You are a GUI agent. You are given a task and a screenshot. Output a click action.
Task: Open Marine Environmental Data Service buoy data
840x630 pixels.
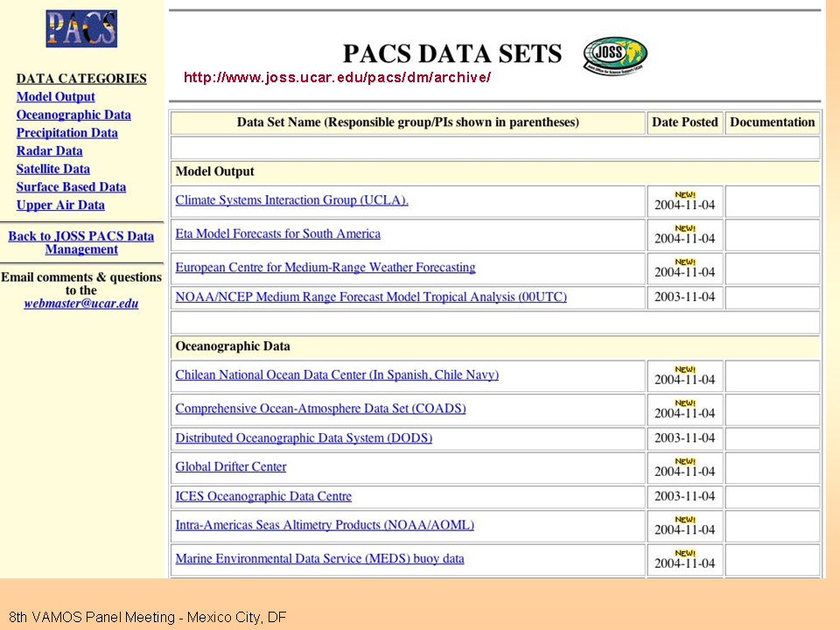point(320,559)
